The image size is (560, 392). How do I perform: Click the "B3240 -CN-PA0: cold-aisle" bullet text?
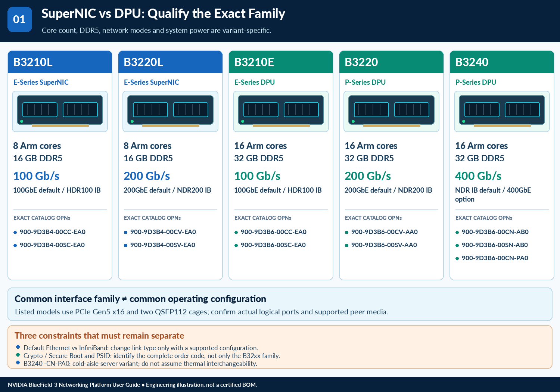[x=140, y=364]
